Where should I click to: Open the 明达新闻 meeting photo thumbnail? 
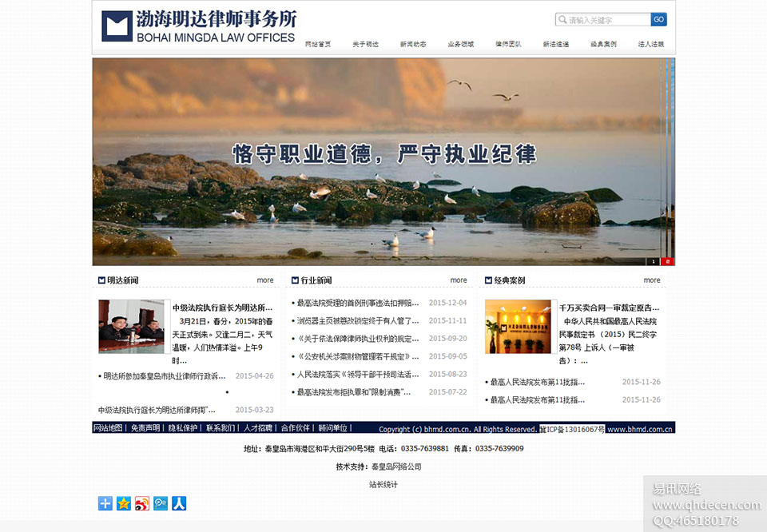click(x=131, y=327)
